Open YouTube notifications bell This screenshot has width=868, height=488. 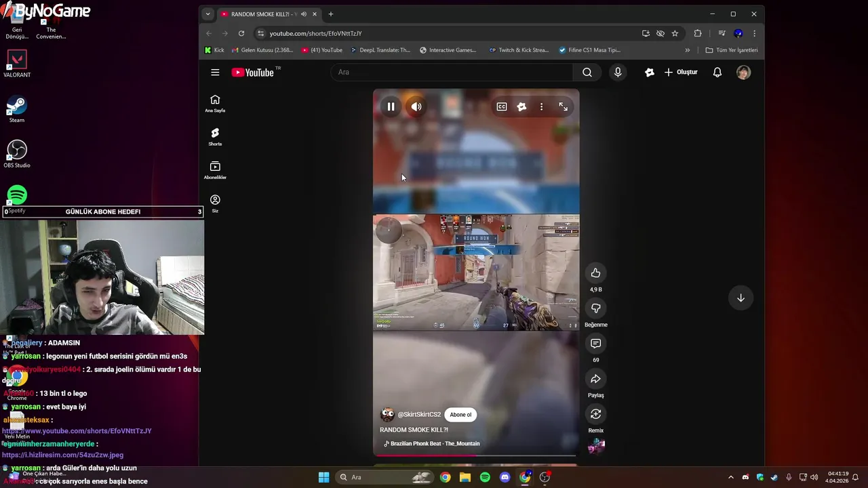click(x=717, y=73)
